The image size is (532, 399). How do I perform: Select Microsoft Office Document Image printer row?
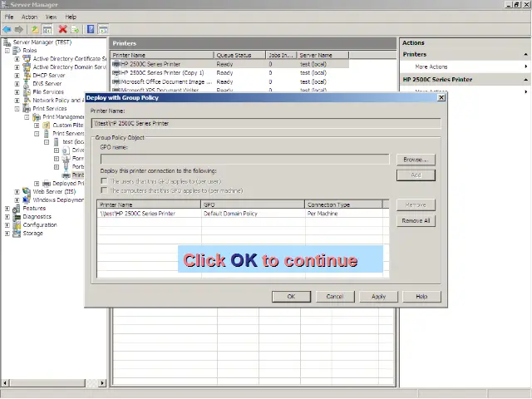(229, 81)
